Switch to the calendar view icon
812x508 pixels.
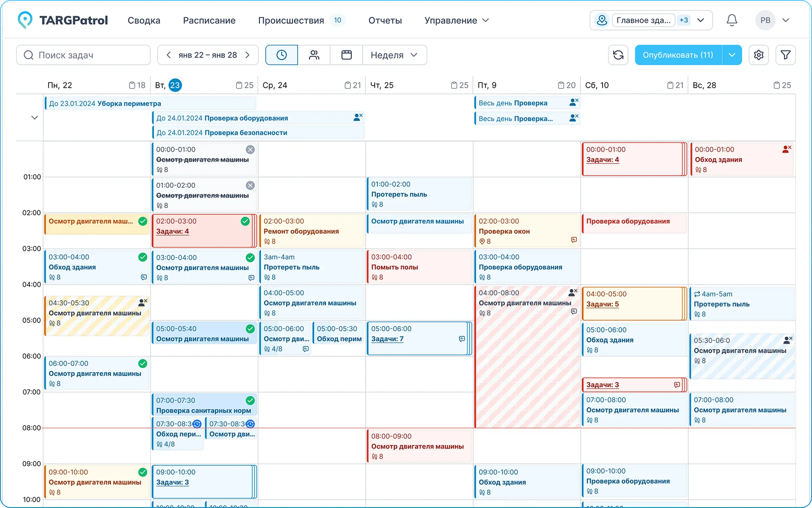point(346,55)
